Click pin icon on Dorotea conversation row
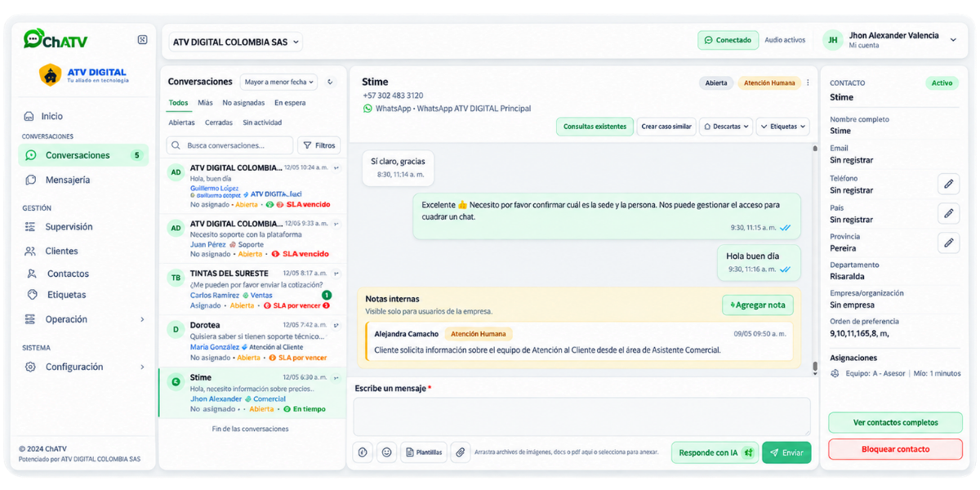 click(x=336, y=325)
